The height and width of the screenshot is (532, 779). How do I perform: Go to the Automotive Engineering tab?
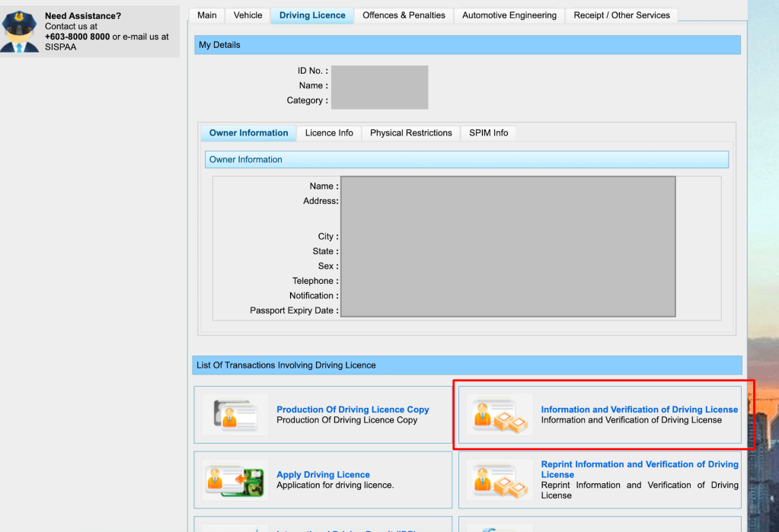click(509, 15)
